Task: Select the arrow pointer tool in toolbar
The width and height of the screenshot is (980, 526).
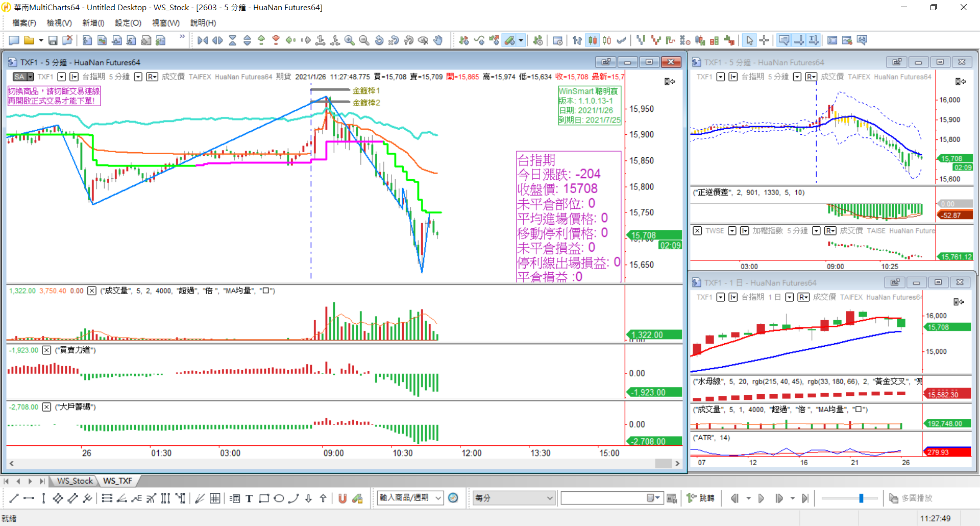Action: coord(749,40)
